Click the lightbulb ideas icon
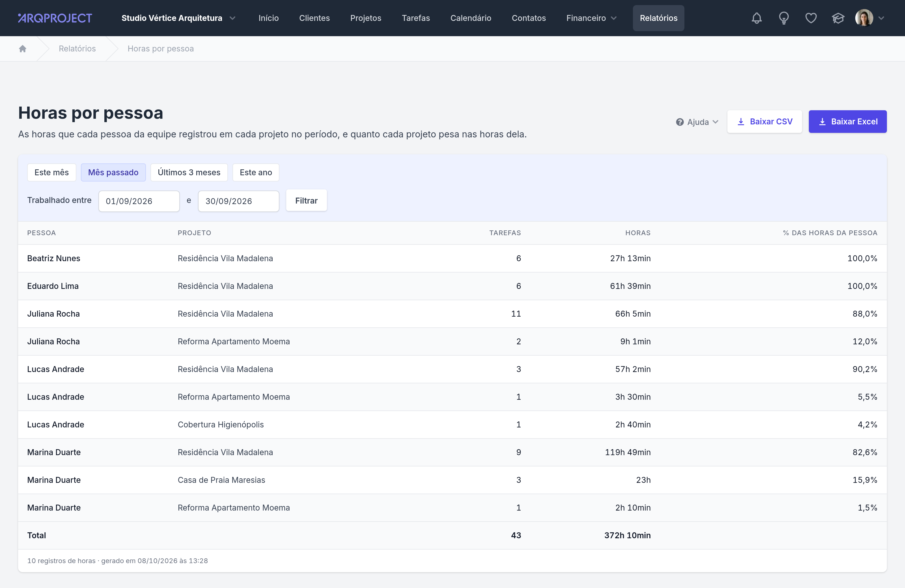Image resolution: width=905 pixels, height=588 pixels. (784, 18)
